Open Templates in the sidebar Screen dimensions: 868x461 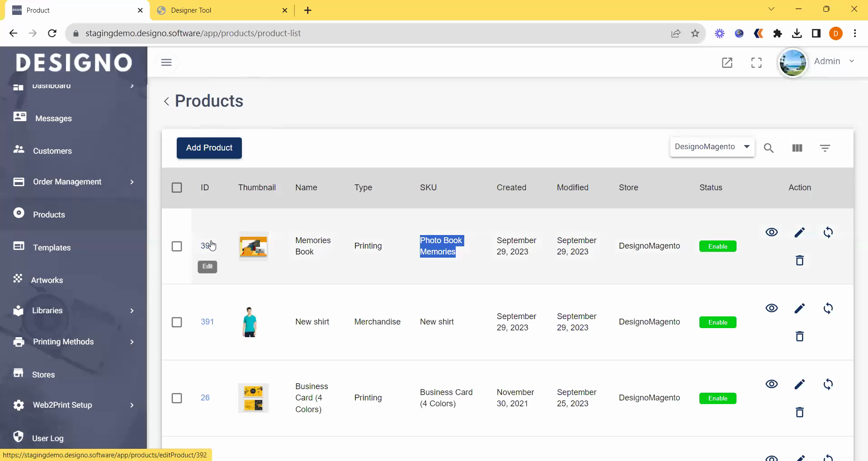(52, 248)
